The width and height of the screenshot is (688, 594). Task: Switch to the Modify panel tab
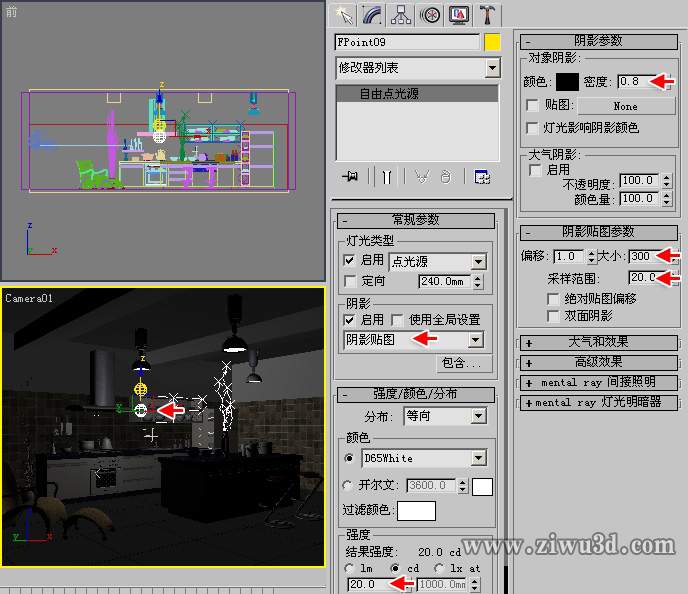(373, 14)
